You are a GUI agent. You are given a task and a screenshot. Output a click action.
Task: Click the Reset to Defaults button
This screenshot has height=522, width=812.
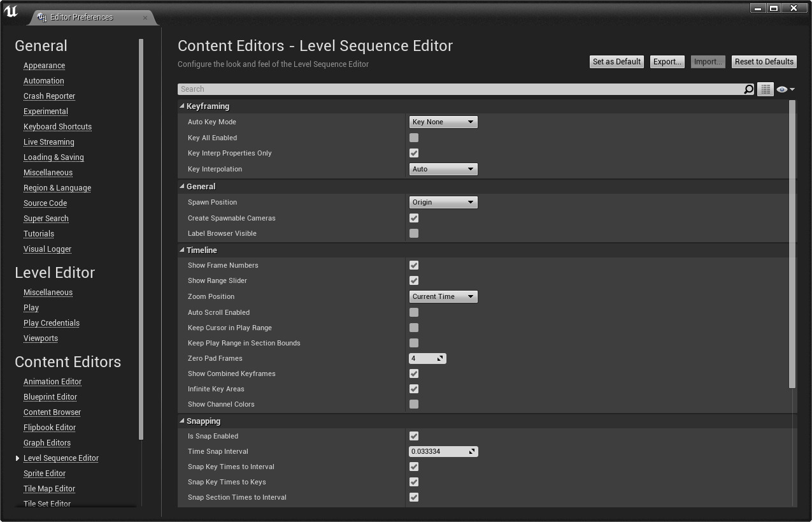point(764,62)
